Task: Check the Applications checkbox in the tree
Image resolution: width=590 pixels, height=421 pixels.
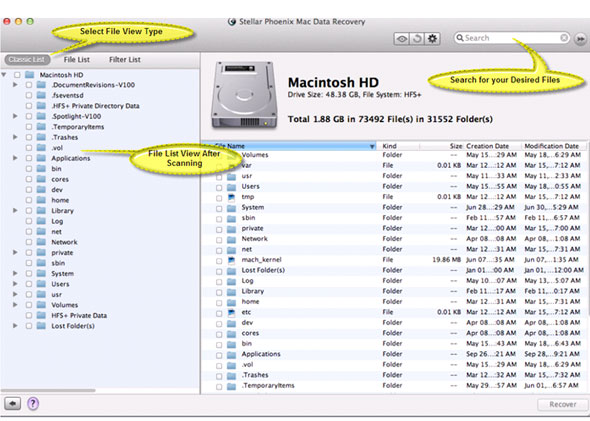Action: pyautogui.click(x=29, y=158)
